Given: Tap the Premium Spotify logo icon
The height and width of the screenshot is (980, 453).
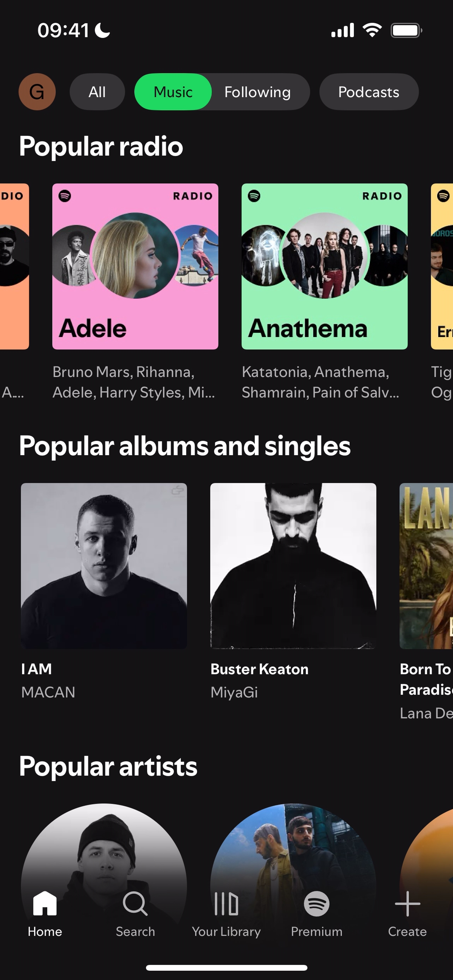Looking at the screenshot, I should 317,904.
